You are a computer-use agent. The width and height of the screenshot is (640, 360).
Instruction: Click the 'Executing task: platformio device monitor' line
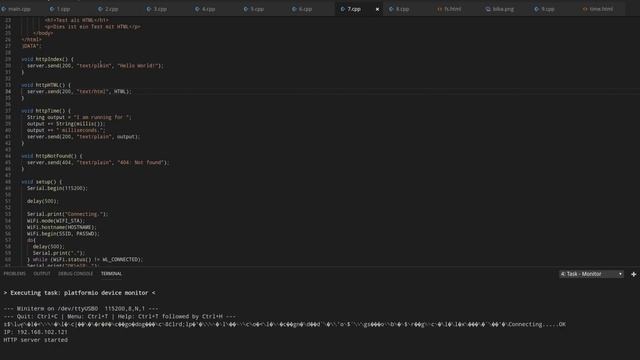[79, 293]
